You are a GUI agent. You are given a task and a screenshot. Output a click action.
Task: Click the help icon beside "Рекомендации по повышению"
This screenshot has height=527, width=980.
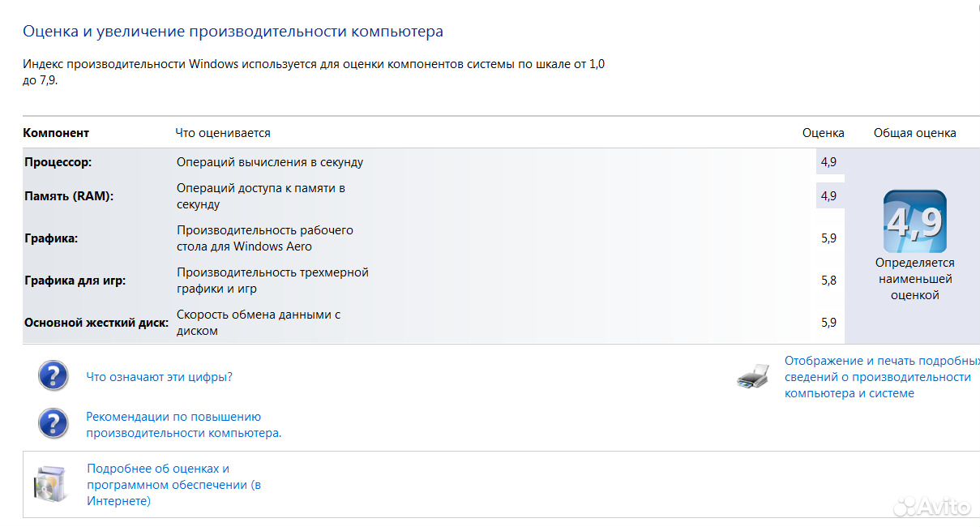(53, 423)
